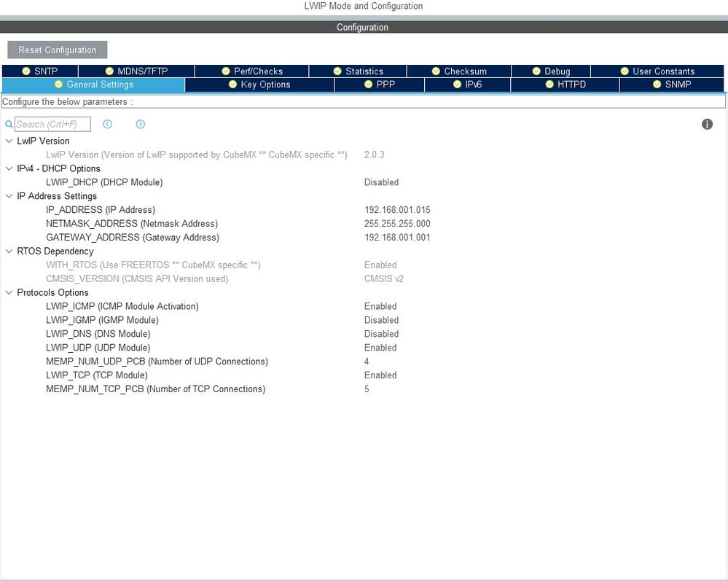
Task: Select the GATEWAY_ADDRESS (Gateway Address) label
Action: [133, 238]
